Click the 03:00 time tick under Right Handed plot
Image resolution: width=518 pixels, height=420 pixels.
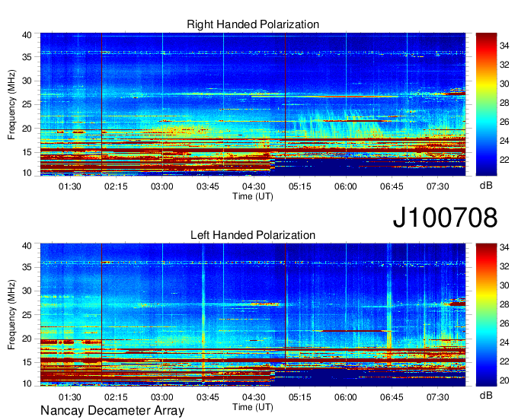click(x=161, y=186)
